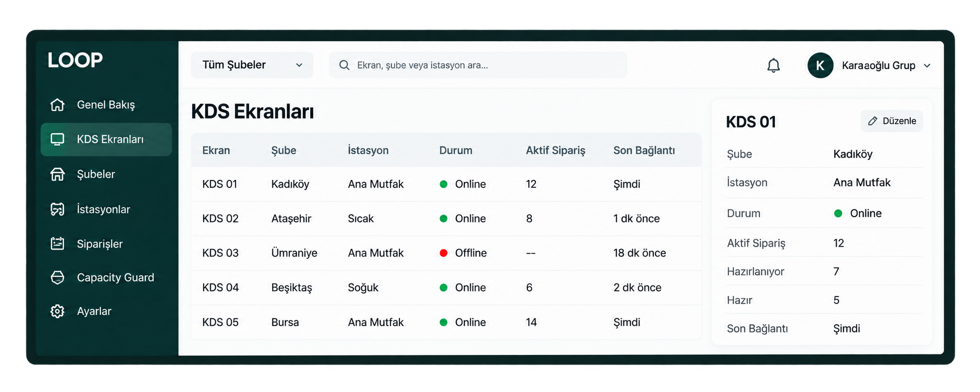This screenshot has height=392, width=980.
Task: Click the KDS 05 screen cell
Action: pyautogui.click(x=220, y=322)
